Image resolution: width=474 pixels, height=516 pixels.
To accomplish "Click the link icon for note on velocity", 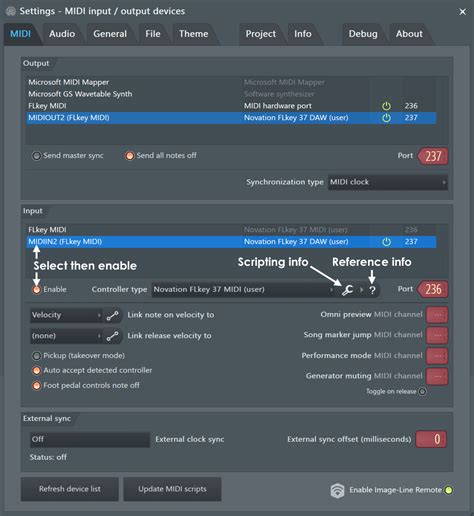I will (112, 315).
